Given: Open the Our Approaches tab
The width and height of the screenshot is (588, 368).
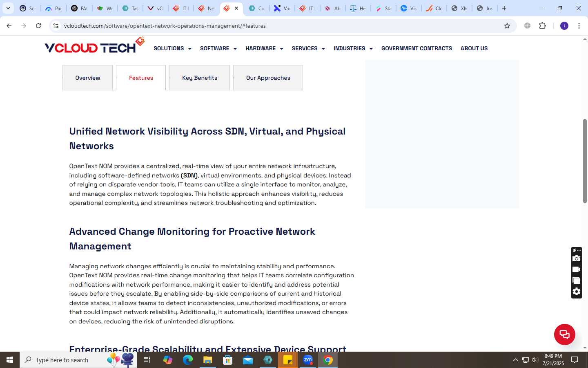Looking at the screenshot, I should pyautogui.click(x=268, y=78).
